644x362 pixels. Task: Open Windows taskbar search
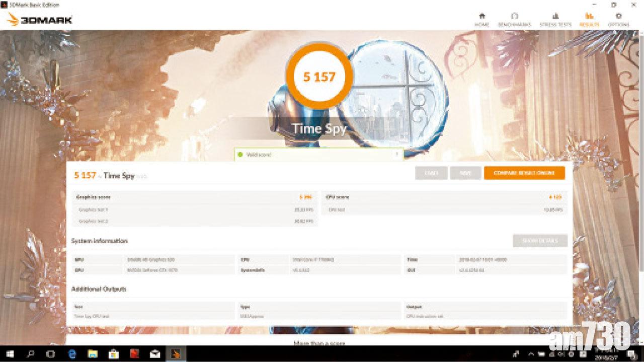point(31,353)
